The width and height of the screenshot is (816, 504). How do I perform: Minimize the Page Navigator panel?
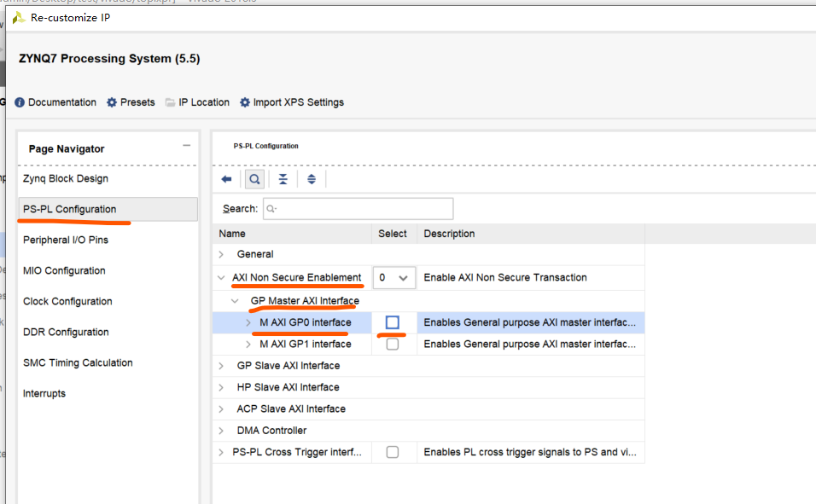point(186,146)
